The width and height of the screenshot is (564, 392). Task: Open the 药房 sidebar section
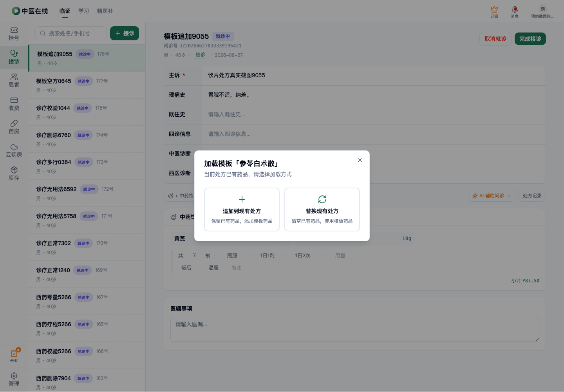tap(14, 127)
